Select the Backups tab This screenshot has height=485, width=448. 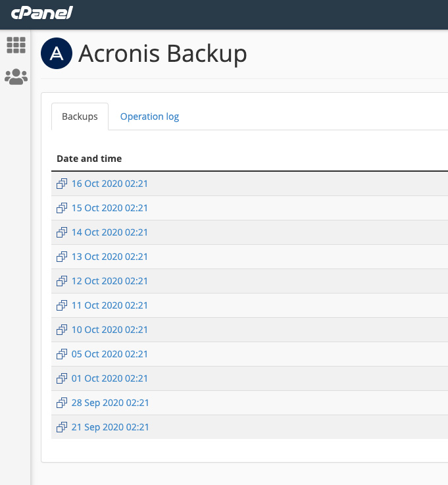coord(80,116)
